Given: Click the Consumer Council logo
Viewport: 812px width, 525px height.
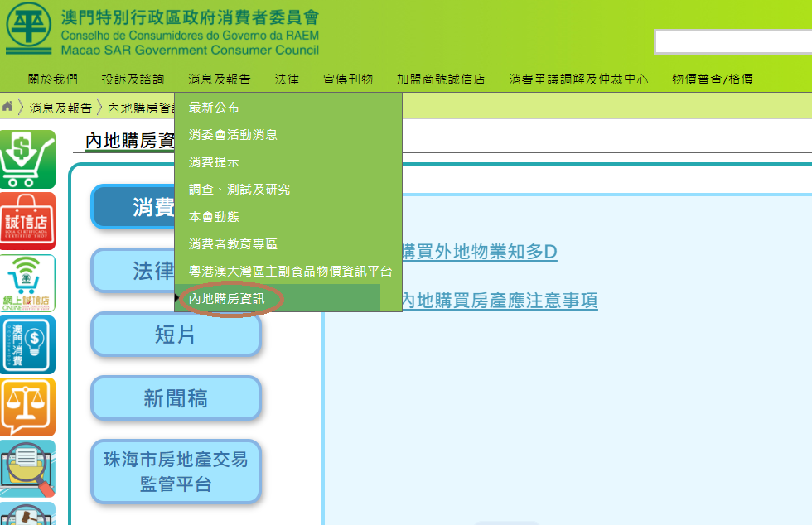Looking at the screenshot, I should [x=29, y=28].
